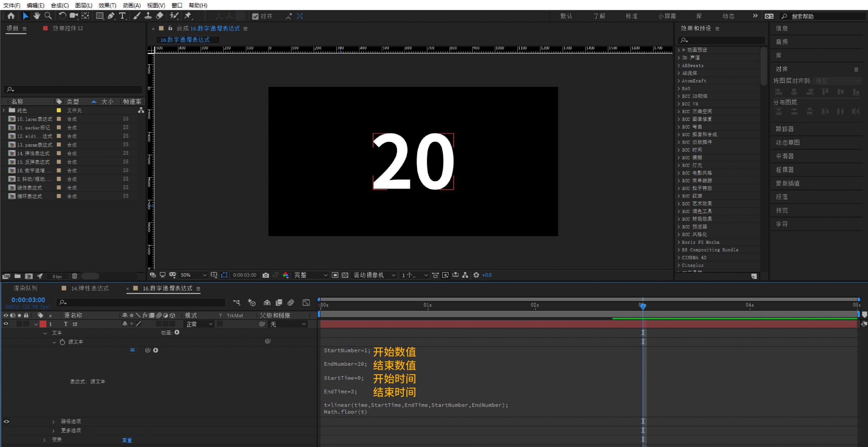The height and width of the screenshot is (447, 868).
Task: Click the 搜索帮助 search field
Action: pos(825,16)
